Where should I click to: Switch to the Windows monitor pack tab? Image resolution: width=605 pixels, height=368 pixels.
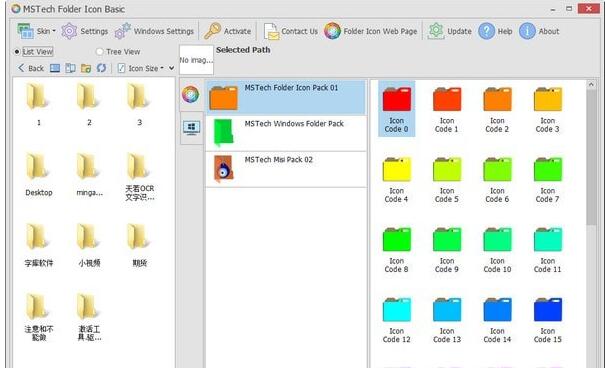coord(191,128)
